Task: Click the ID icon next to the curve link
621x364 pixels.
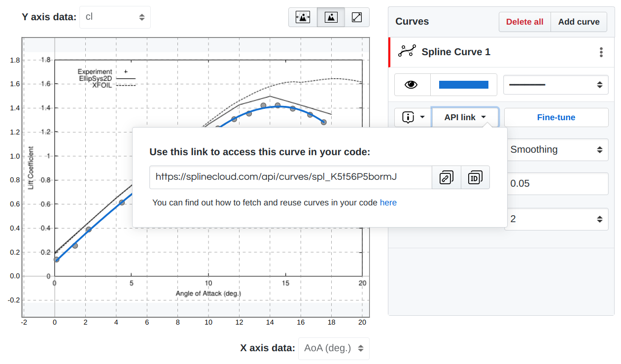Action: (475, 177)
